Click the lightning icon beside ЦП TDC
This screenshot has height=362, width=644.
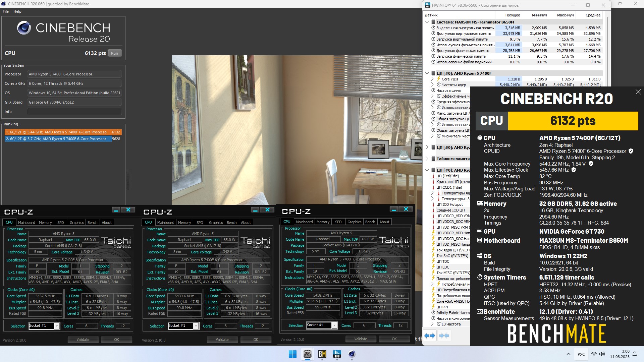[433, 261]
